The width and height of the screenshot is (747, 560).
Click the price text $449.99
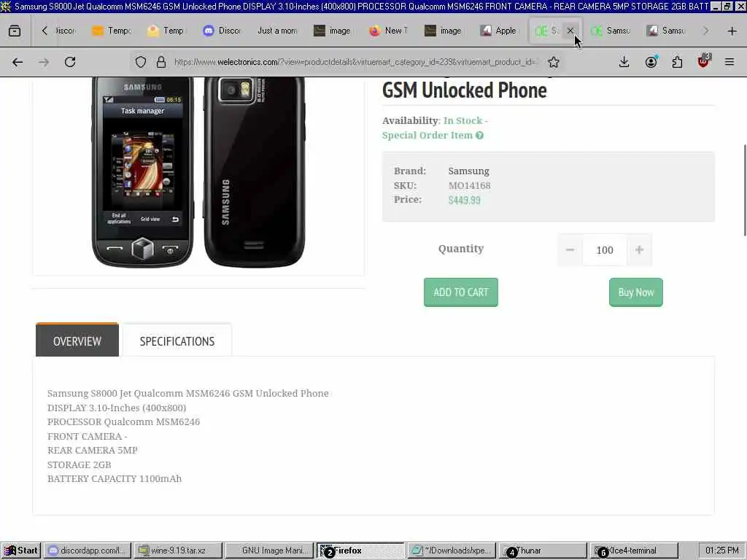(465, 200)
